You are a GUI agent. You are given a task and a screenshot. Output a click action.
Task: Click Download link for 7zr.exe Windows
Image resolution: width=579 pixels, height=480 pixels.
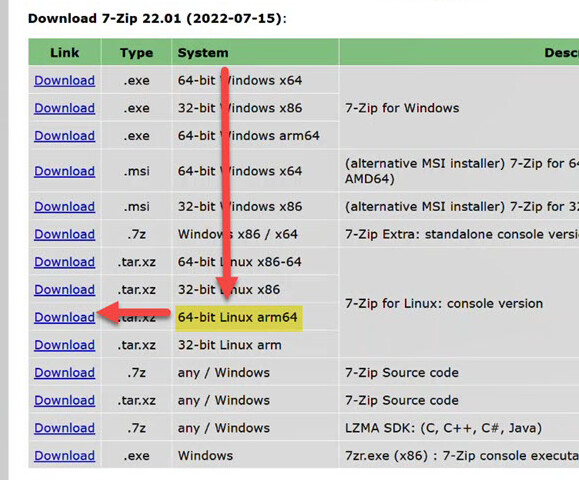coord(65,456)
